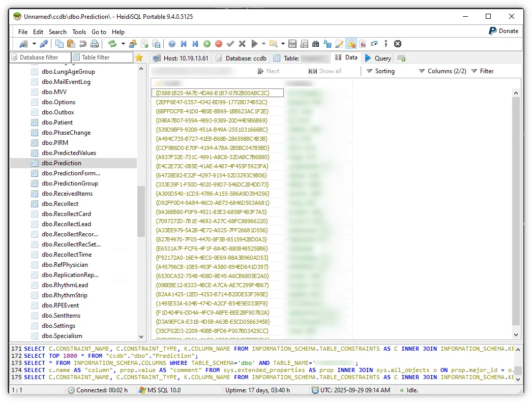Switch to the Query tab

(x=378, y=58)
